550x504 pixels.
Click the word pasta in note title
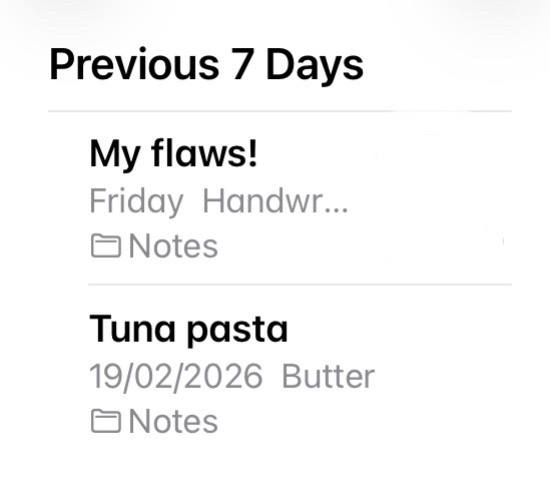pos(237,331)
